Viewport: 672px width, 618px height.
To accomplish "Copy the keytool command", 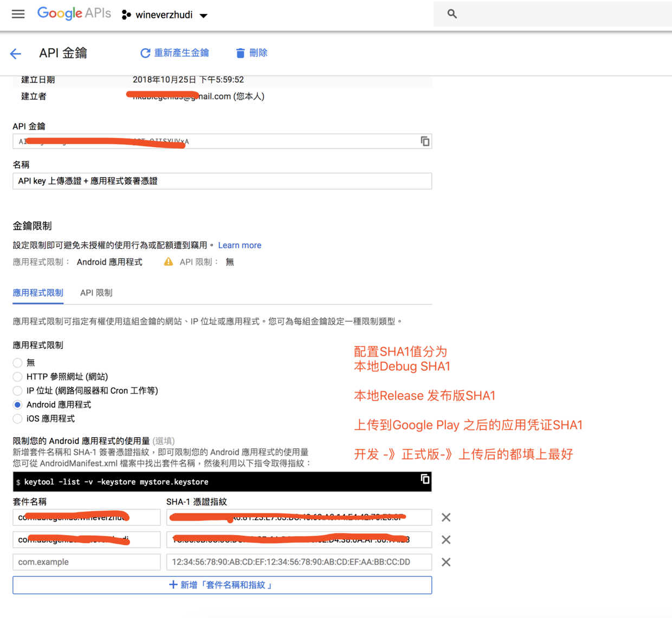I will [425, 479].
